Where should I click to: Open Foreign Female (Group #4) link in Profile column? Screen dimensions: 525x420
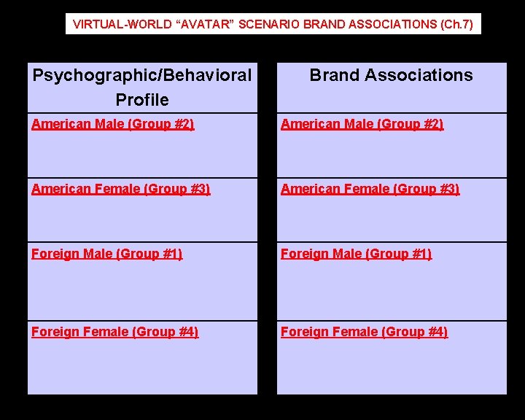(x=115, y=332)
